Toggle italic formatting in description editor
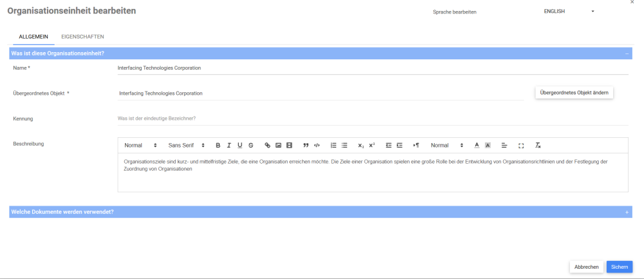This screenshot has width=644, height=279. pos(229,146)
